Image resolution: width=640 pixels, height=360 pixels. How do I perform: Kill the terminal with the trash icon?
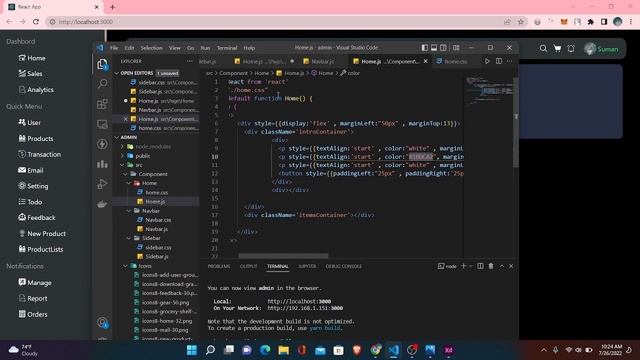(491, 266)
